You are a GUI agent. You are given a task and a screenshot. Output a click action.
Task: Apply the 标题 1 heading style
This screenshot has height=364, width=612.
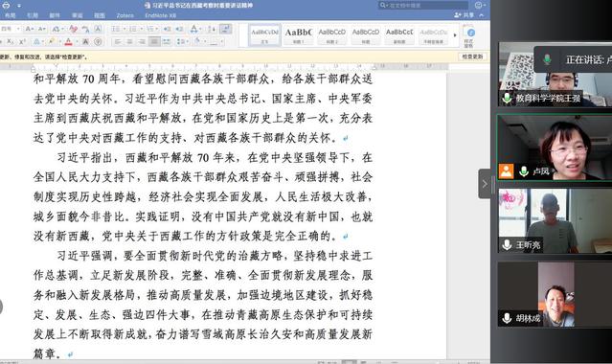298,35
